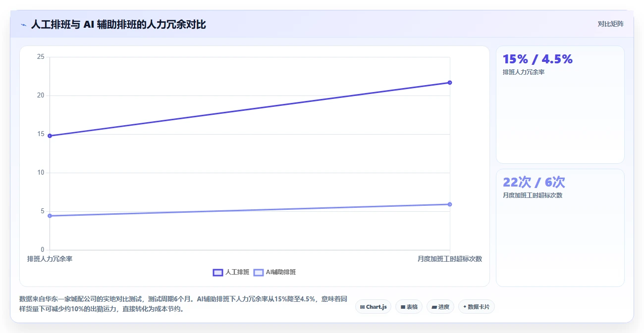Click AI辅助排班 data point at 月度加班工时超标次数
The image size is (644, 333).
click(x=450, y=204)
